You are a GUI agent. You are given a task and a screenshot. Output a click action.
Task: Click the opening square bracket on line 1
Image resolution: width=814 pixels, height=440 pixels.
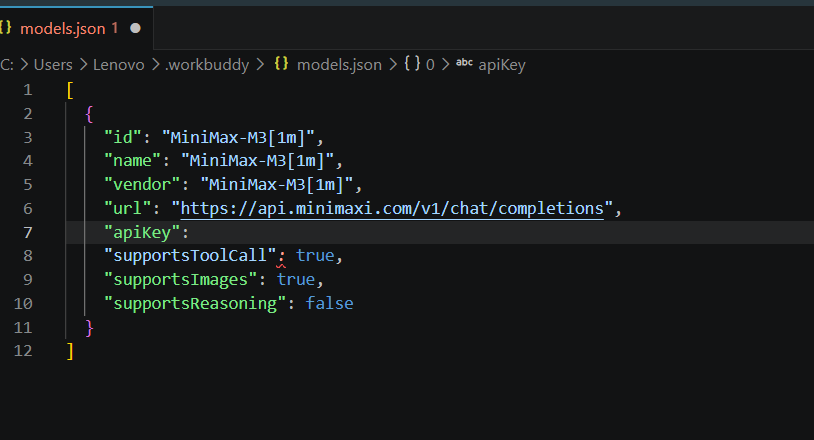(x=70, y=90)
